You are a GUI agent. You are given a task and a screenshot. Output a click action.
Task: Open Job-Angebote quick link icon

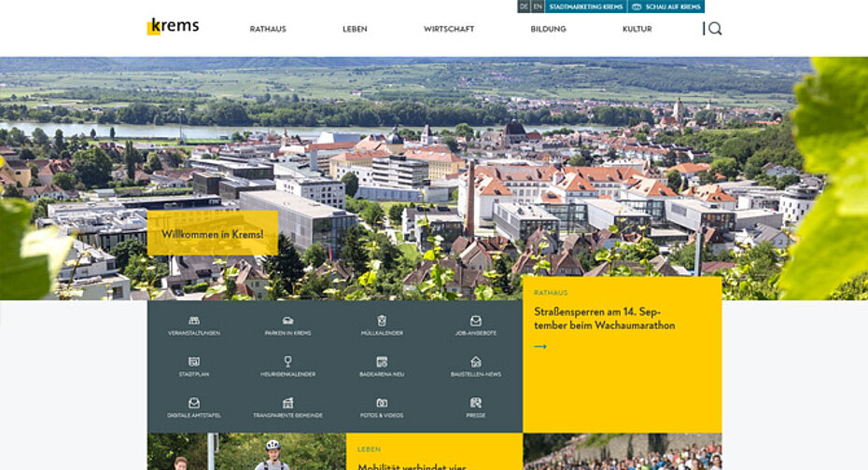[475, 321]
